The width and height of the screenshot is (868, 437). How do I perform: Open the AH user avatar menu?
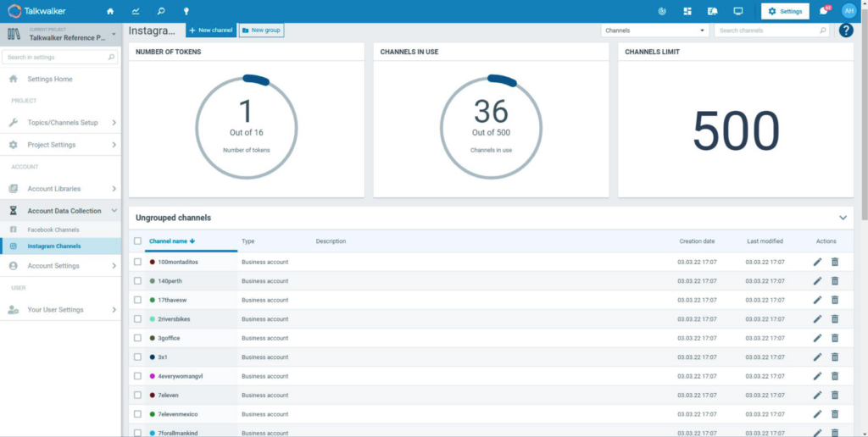point(849,10)
